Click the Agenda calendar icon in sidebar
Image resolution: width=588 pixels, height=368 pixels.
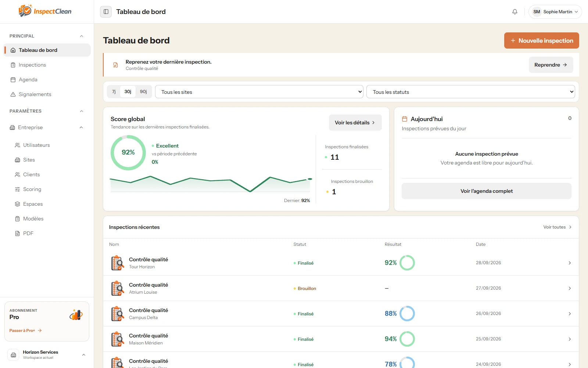(13, 79)
